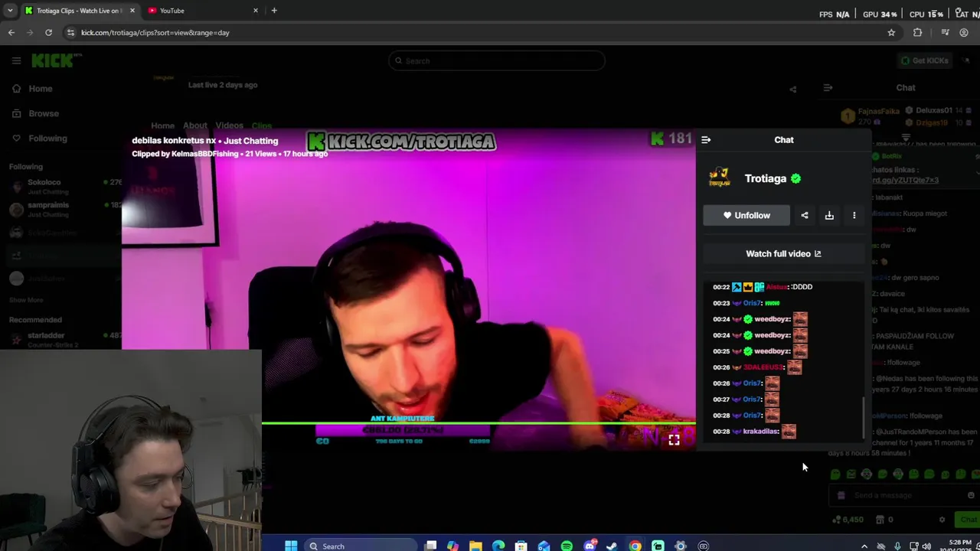Open Discord from the taskbar
The image size is (980, 551).
click(590, 546)
